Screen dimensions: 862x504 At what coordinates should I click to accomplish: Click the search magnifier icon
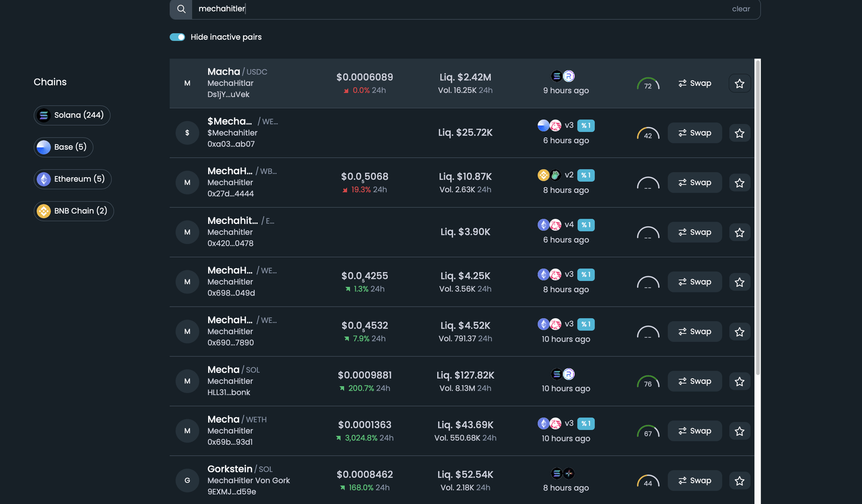181,9
